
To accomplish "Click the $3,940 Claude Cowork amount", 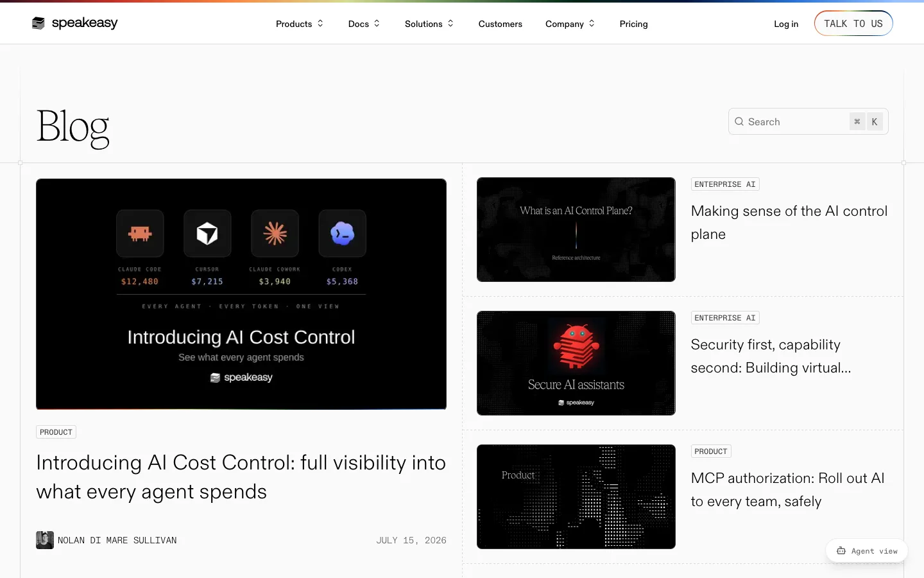I will point(275,281).
